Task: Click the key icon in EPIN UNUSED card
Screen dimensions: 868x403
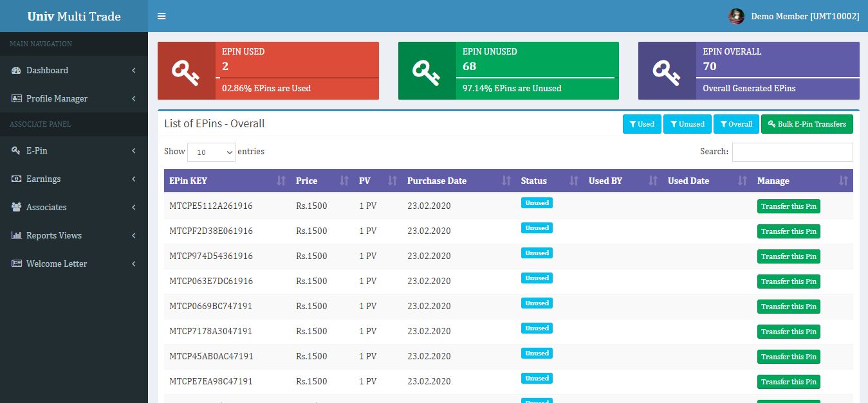Action: pyautogui.click(x=427, y=71)
